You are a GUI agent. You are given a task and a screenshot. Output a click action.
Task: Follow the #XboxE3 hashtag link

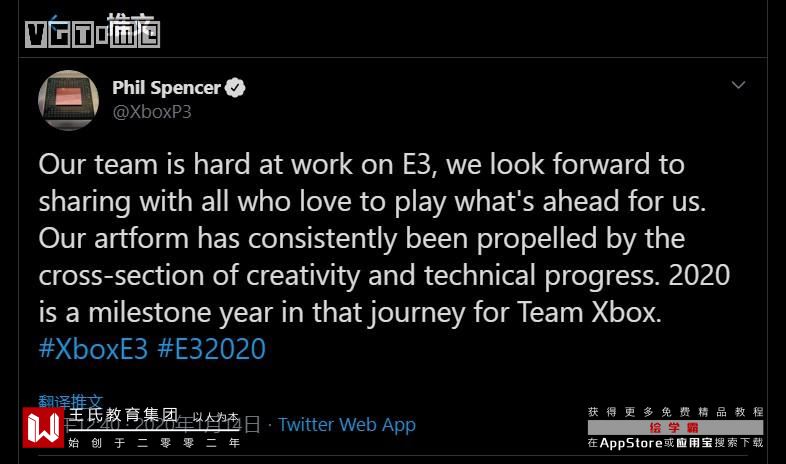[x=93, y=349]
